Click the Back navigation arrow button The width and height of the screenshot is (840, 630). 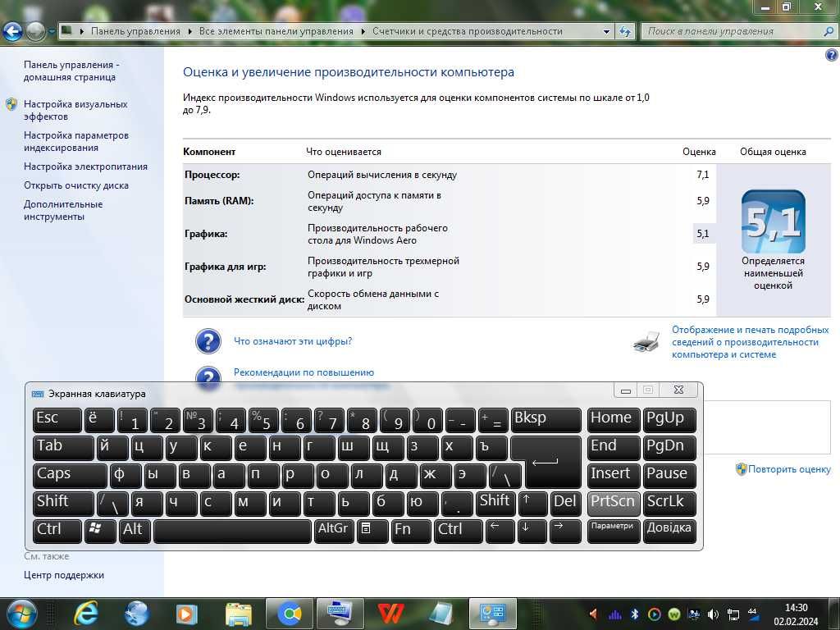pyautogui.click(x=12, y=32)
